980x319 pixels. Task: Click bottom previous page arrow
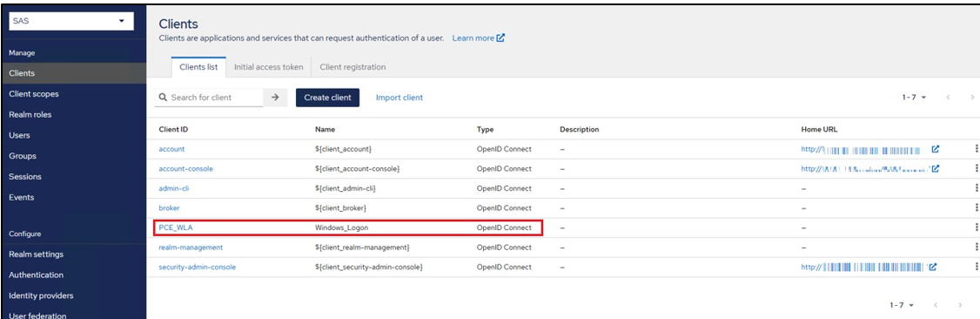coord(936,305)
